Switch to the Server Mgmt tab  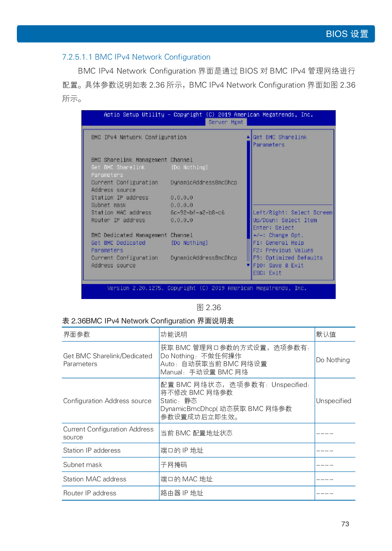pyautogui.click(x=226, y=122)
